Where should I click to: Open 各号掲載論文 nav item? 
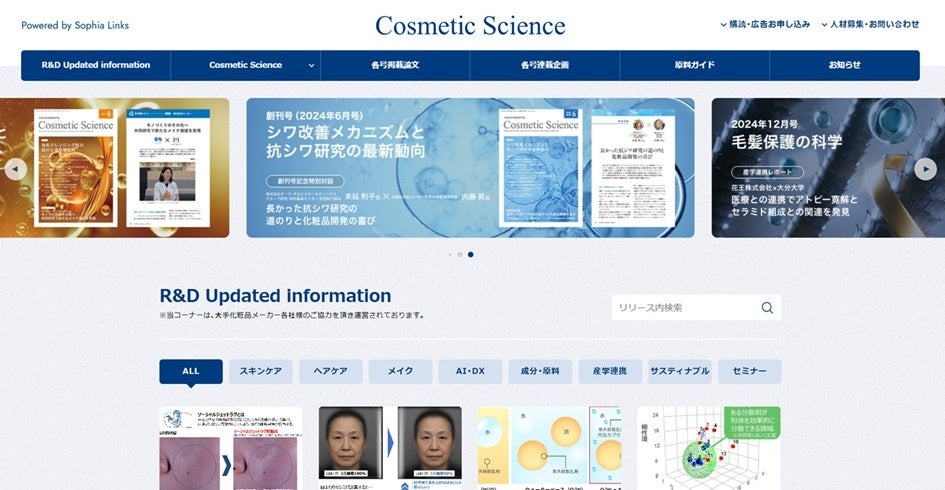tap(395, 65)
